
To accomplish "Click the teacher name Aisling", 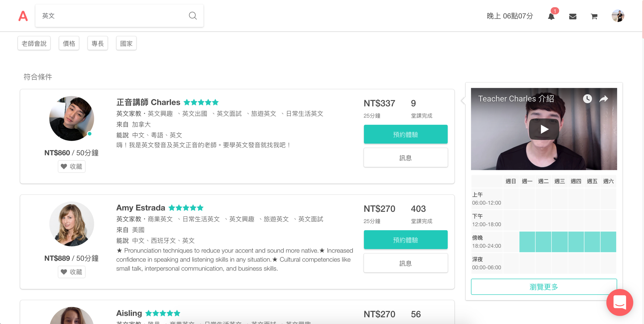I will (x=129, y=313).
